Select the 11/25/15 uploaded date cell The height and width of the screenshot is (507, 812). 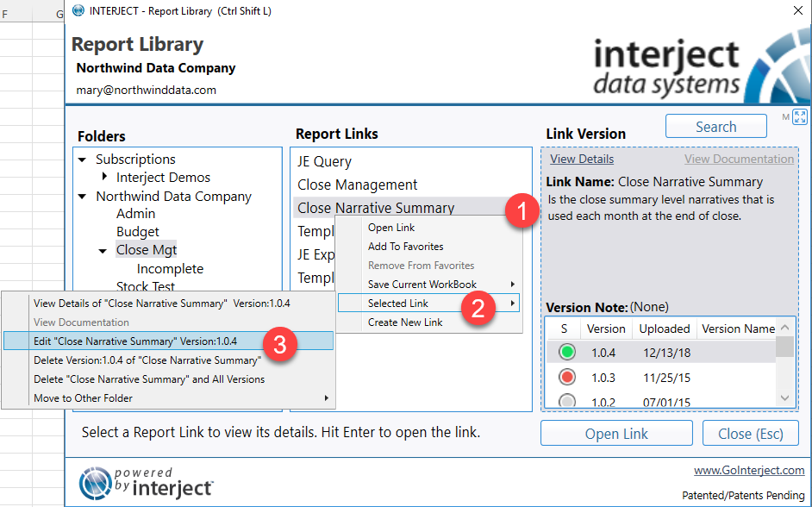[666, 378]
